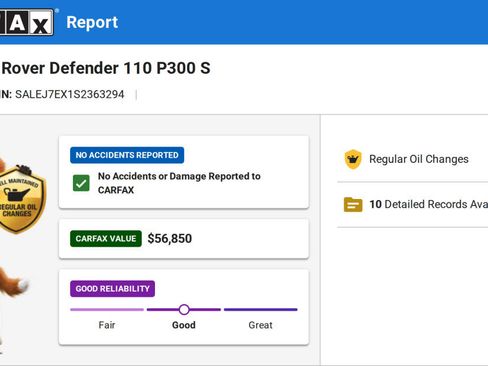Open the 10 Detailed Records row

pyautogui.click(x=413, y=205)
